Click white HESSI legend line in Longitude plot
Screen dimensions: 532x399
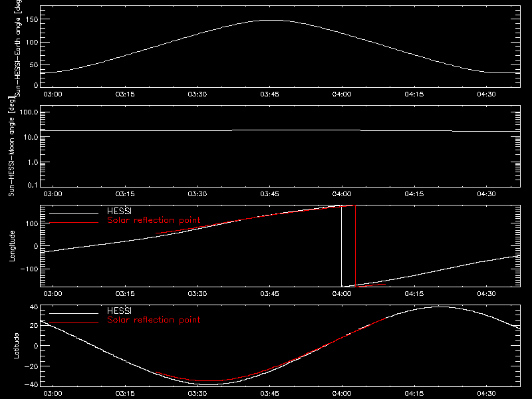click(74, 213)
